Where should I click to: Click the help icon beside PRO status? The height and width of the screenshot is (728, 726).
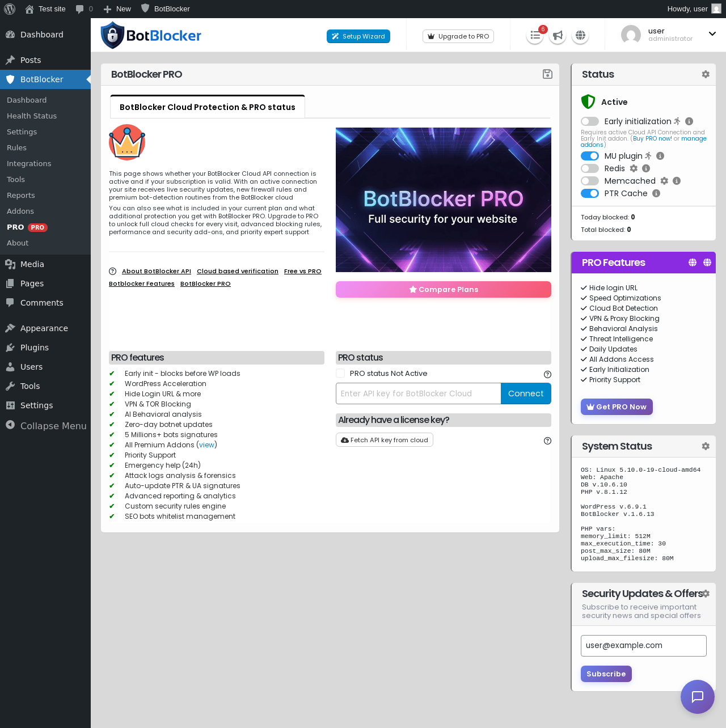[547, 374]
